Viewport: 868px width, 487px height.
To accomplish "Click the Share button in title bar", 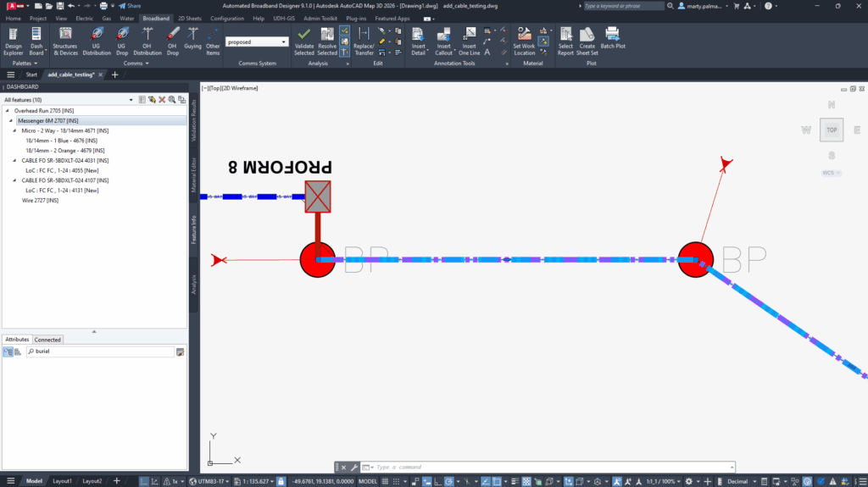I will (x=129, y=6).
